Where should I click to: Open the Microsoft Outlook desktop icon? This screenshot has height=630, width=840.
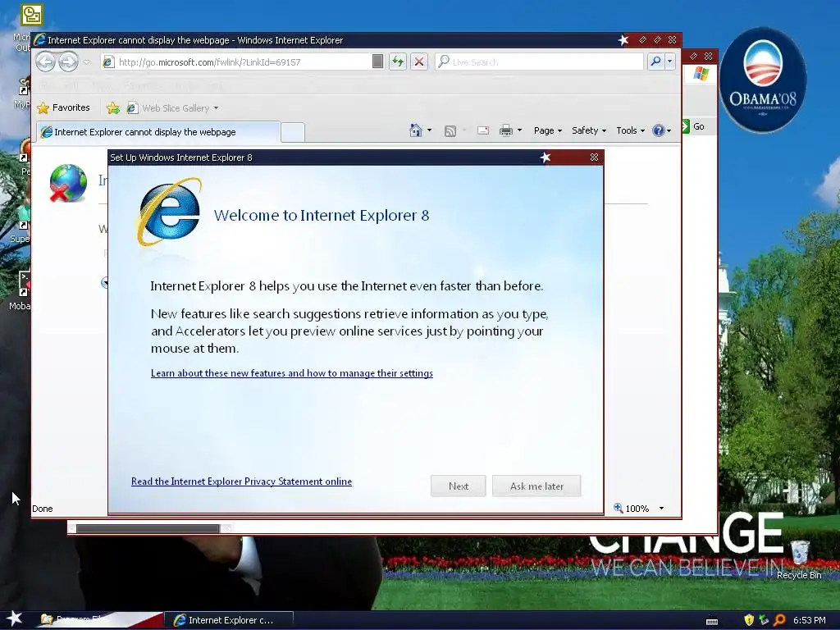coord(30,15)
